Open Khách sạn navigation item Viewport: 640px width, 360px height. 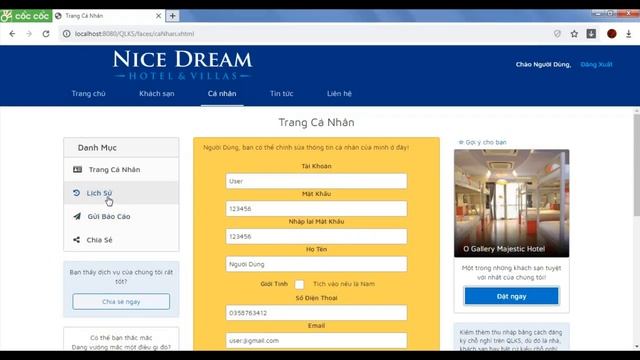click(x=157, y=93)
